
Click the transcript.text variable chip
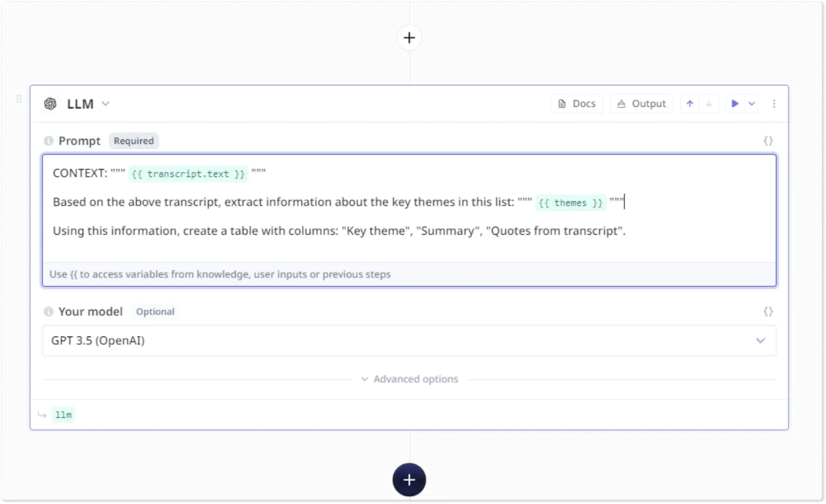click(188, 174)
